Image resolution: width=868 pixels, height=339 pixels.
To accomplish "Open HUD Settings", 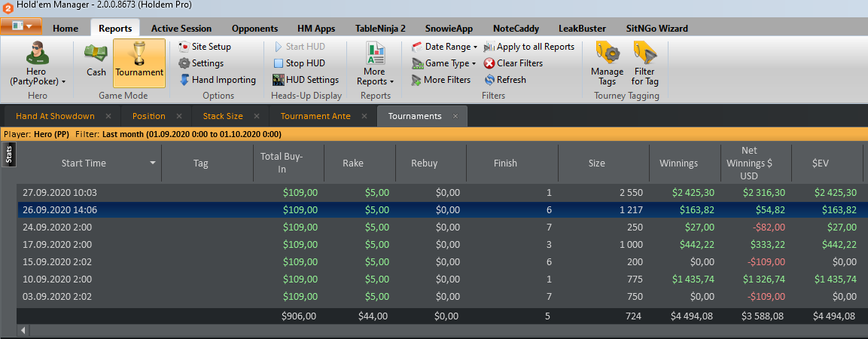I will pyautogui.click(x=306, y=80).
